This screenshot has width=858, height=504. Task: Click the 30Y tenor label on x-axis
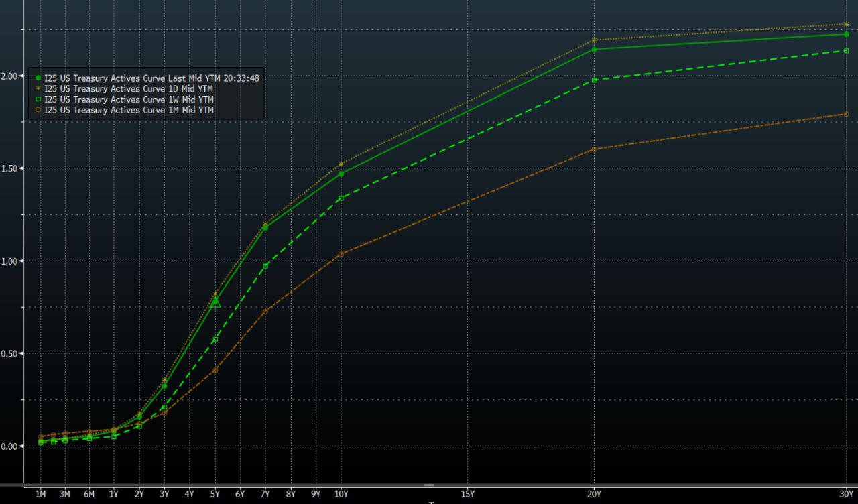click(847, 494)
